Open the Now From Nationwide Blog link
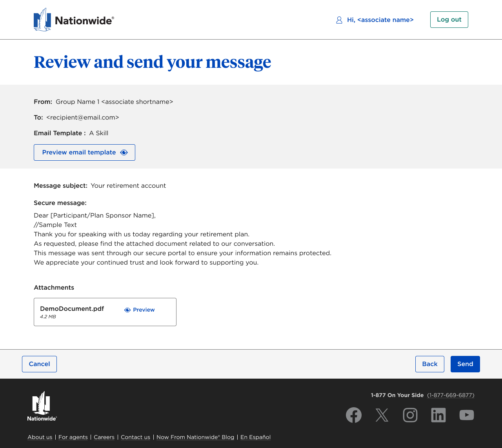The height and width of the screenshot is (448, 502). [x=195, y=437]
